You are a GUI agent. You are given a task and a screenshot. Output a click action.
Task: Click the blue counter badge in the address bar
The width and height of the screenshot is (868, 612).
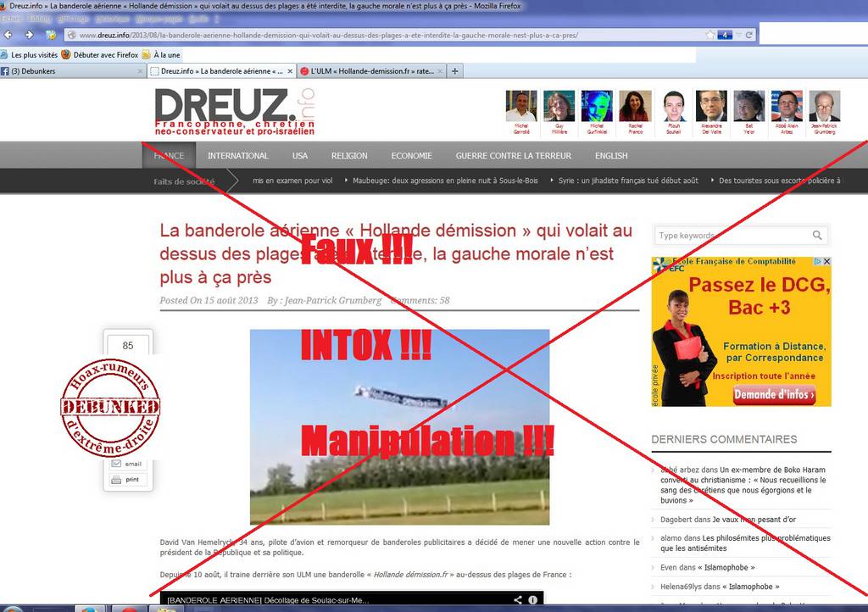(725, 35)
